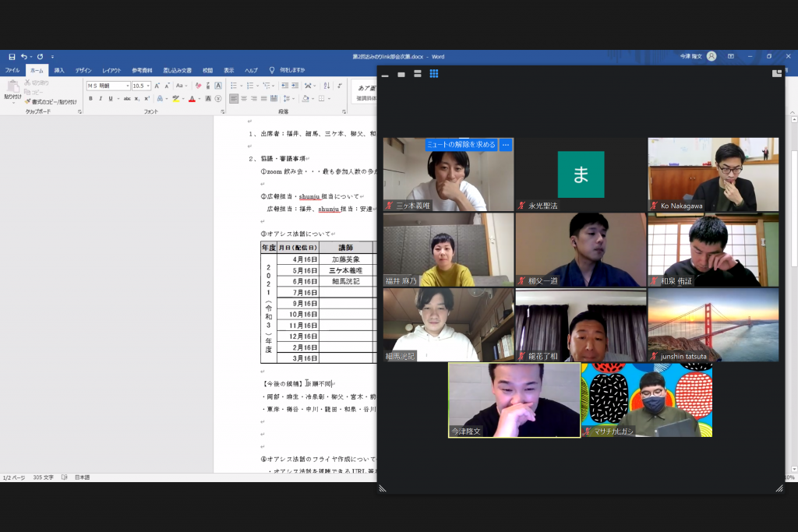Screen dimensions: 798x532
Task: Toggle bold formatting
Action: click(x=90, y=99)
